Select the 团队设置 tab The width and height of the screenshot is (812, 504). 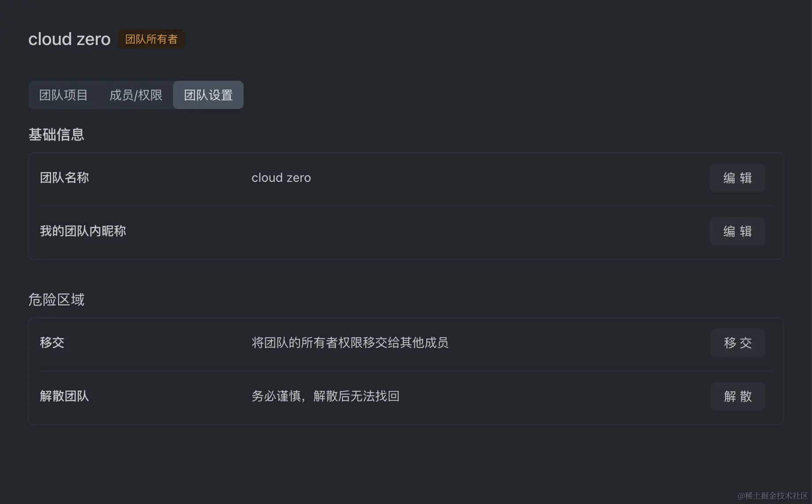tap(208, 95)
